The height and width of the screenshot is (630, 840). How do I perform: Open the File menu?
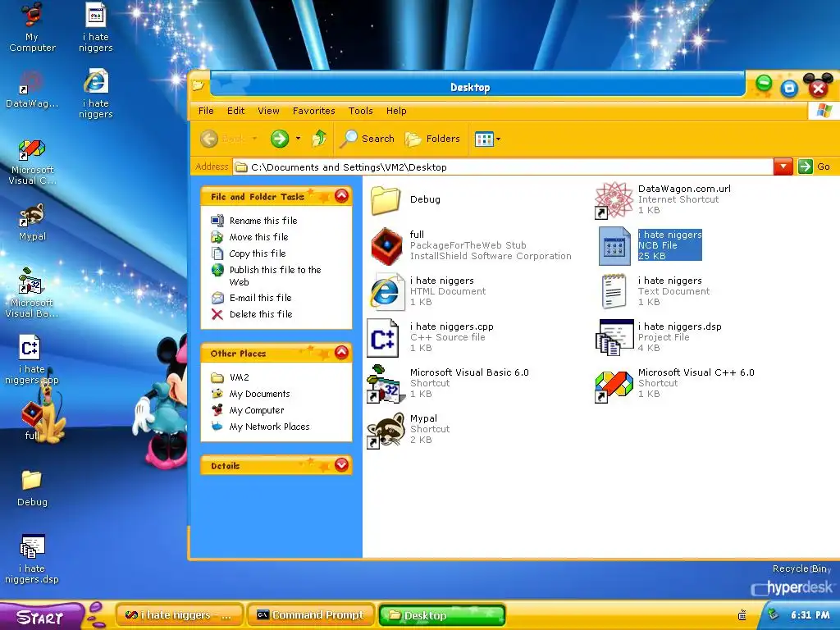click(206, 111)
